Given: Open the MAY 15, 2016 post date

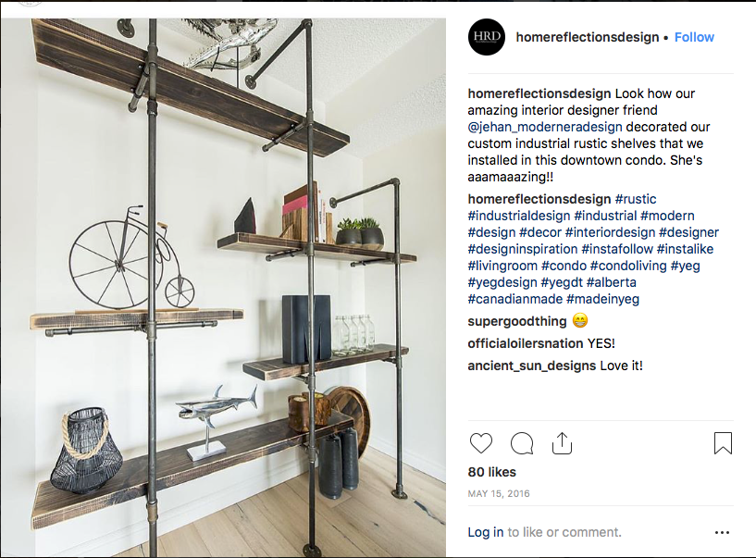Looking at the screenshot, I should click(x=499, y=493).
